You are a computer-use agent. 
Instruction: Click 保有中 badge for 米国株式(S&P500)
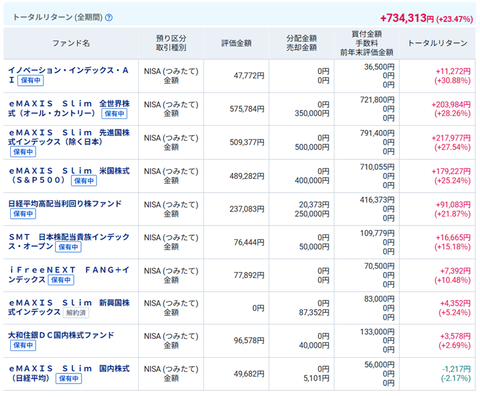[84, 181]
